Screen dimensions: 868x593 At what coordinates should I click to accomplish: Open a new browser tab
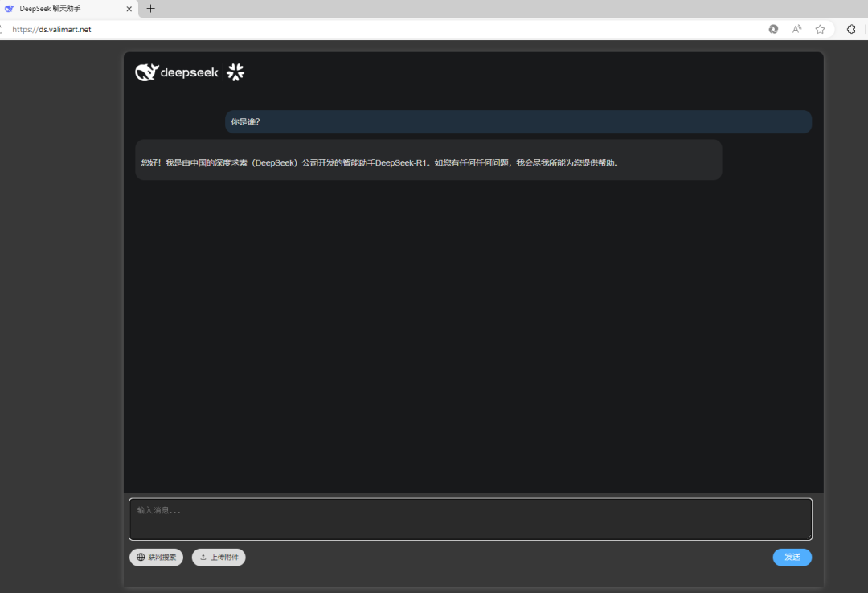150,8
